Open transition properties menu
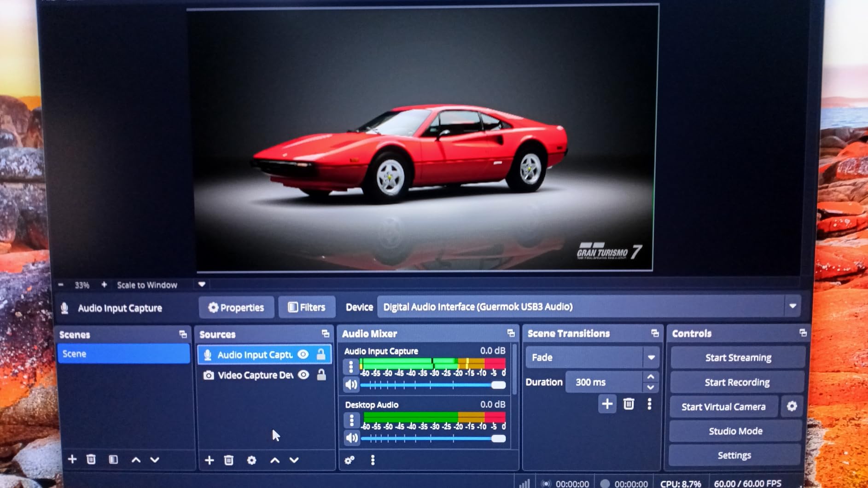The width and height of the screenshot is (868, 488). click(x=649, y=404)
